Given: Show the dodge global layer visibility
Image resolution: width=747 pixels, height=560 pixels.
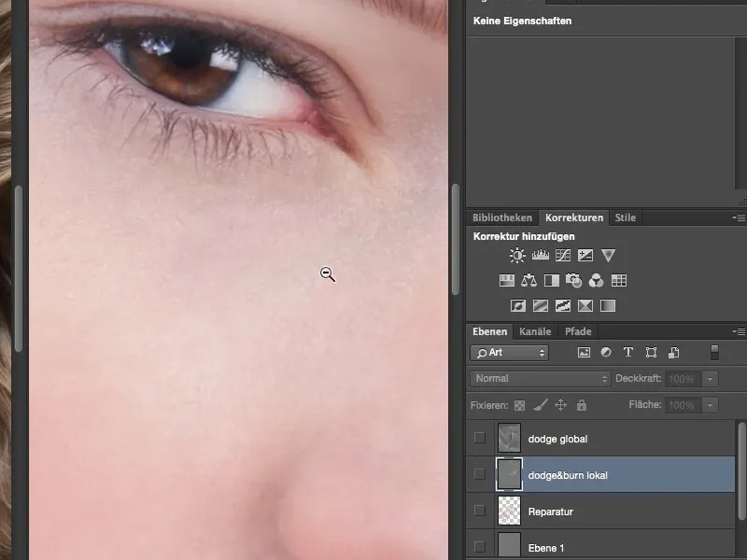Looking at the screenshot, I should [480, 437].
